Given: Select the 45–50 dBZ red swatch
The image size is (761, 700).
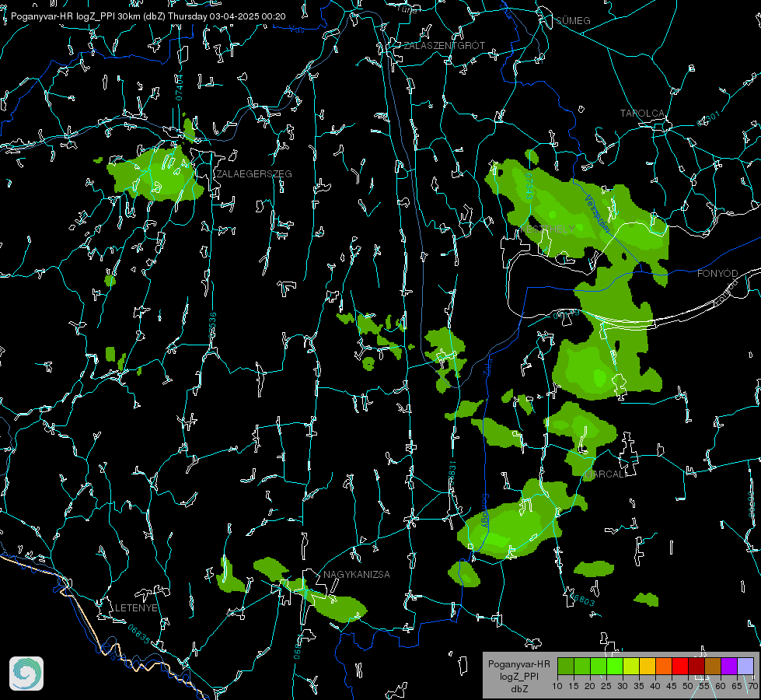Looking at the screenshot, I should click(680, 666).
